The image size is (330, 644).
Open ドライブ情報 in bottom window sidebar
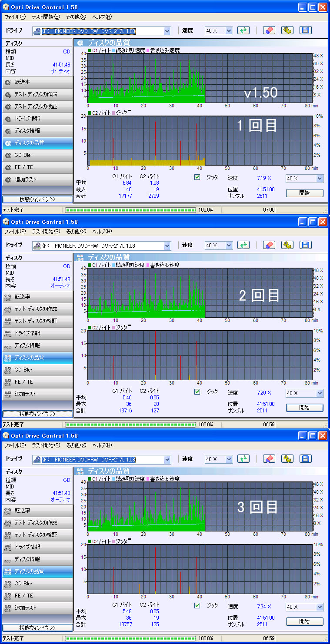[37, 547]
